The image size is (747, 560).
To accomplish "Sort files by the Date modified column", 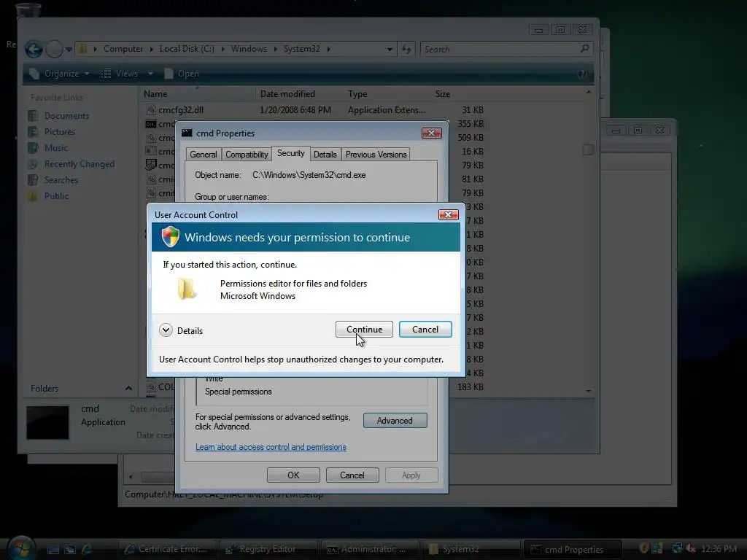I will click(298, 94).
